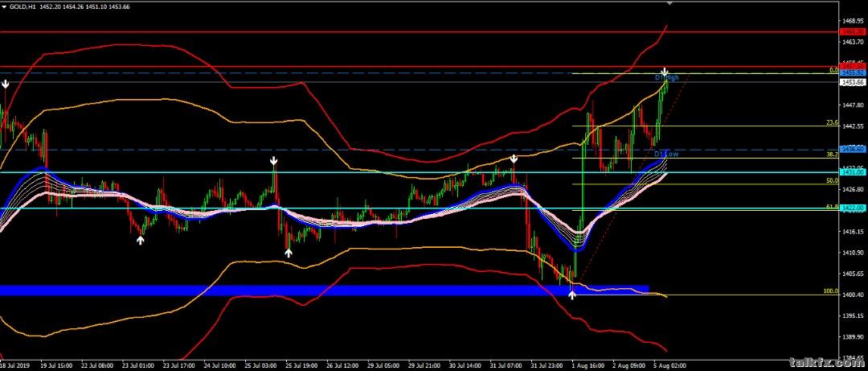The height and width of the screenshot is (371, 868).
Task: Click the 18 Jul 2019 time label
Action: (15, 366)
